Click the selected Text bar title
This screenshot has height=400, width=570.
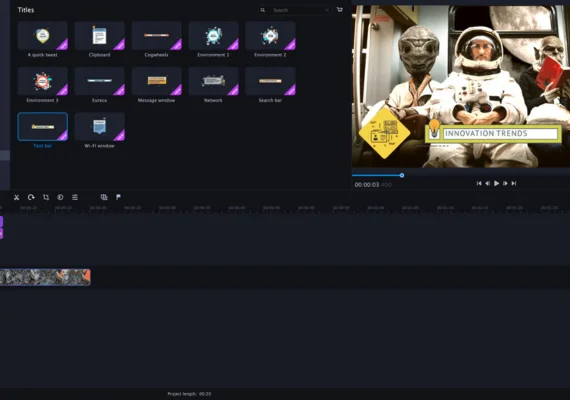43,127
